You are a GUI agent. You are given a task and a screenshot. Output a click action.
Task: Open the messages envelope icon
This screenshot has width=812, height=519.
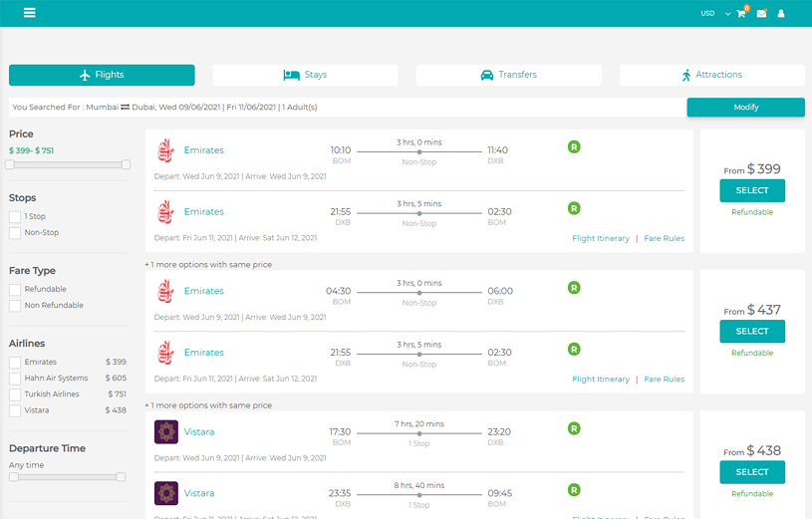click(x=761, y=14)
